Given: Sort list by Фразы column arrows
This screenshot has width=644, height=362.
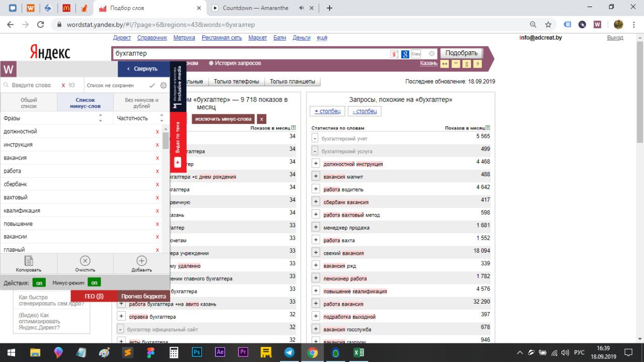Looking at the screenshot, I should pos(100,118).
